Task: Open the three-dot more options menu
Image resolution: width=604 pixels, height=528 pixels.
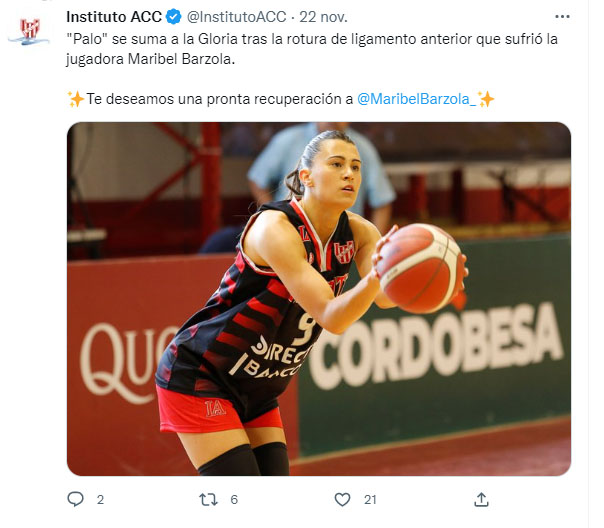Action: click(562, 17)
